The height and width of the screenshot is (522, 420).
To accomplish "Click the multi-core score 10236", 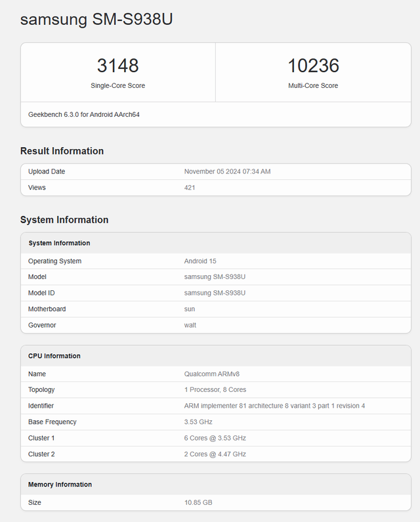I will [313, 66].
